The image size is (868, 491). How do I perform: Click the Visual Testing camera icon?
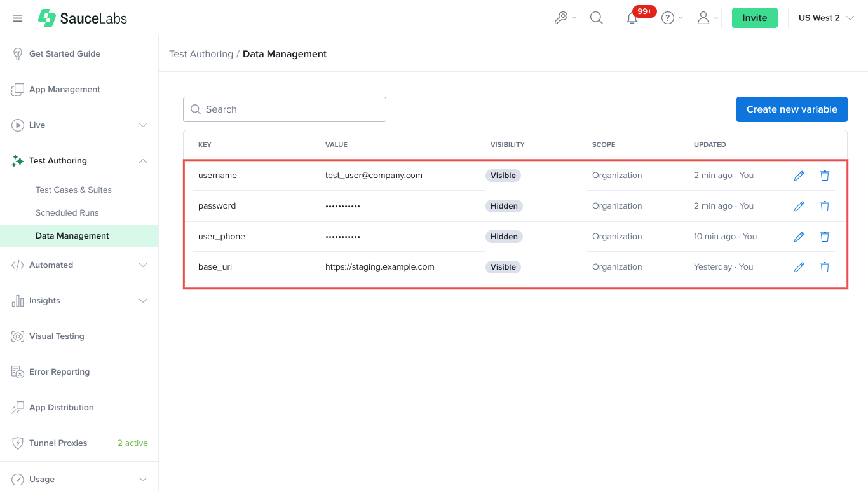point(18,336)
